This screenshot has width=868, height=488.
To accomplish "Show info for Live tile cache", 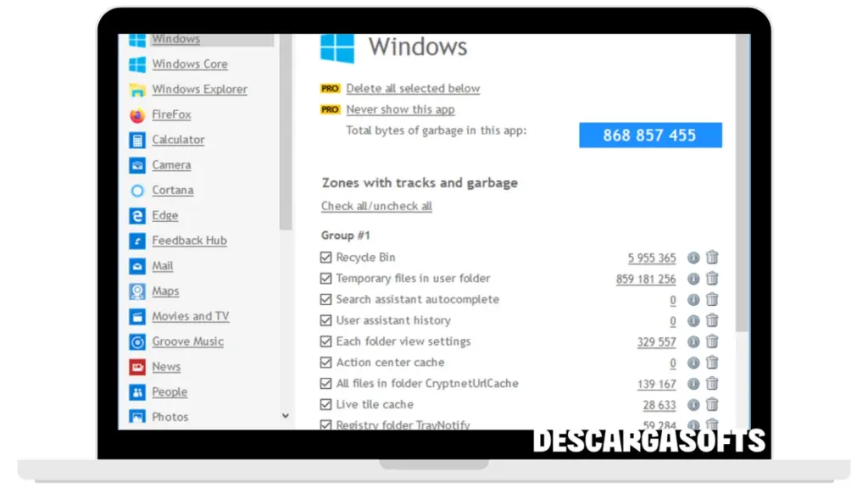I will pos(693,405).
